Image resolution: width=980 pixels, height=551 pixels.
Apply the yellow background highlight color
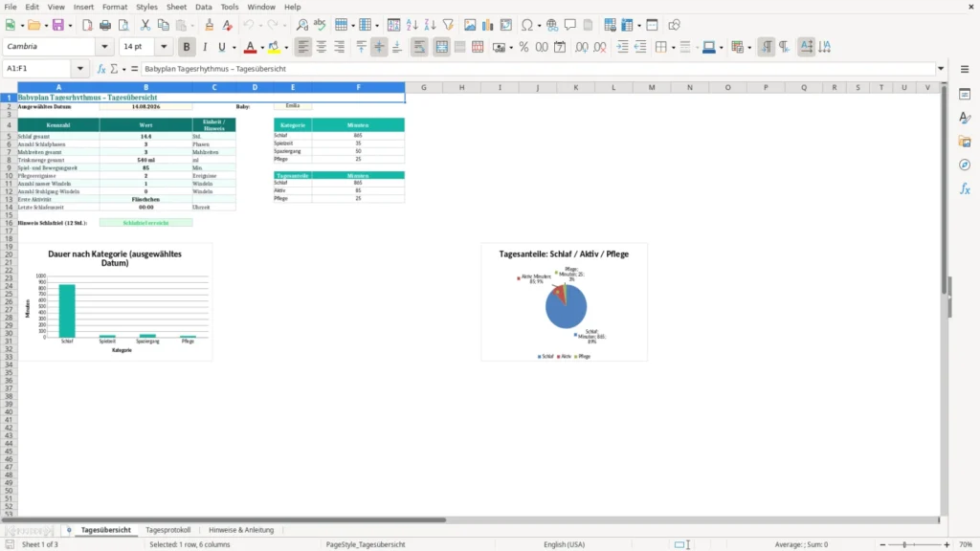(274, 47)
